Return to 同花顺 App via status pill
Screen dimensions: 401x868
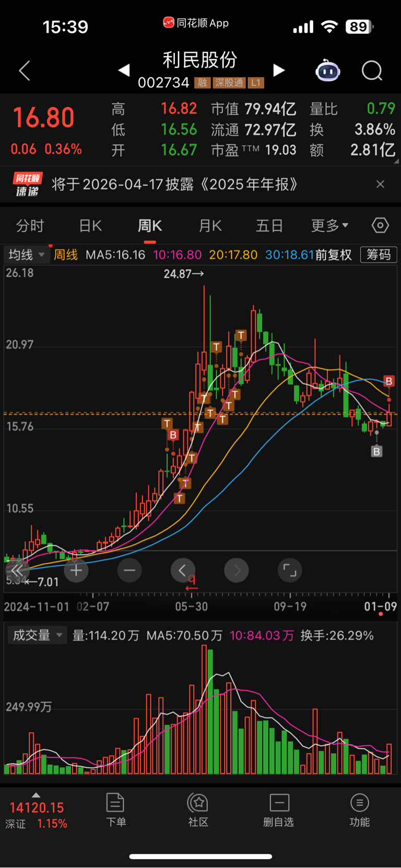[x=196, y=23]
